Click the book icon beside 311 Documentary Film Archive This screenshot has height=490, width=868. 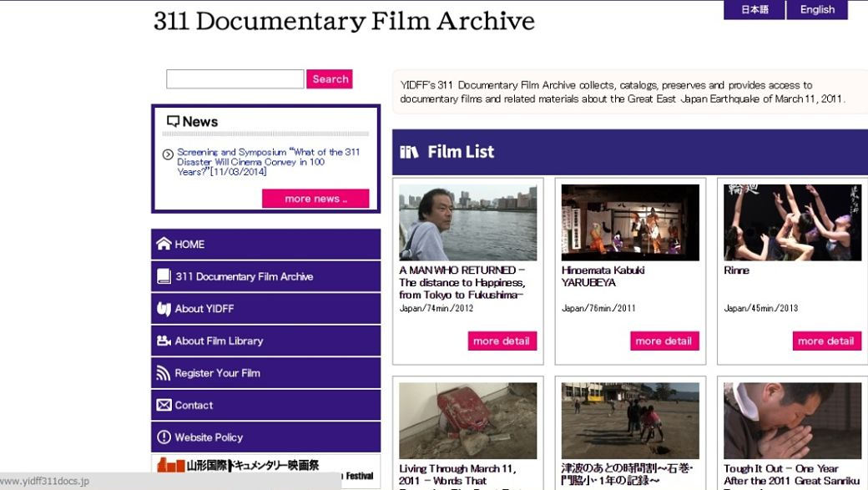164,276
